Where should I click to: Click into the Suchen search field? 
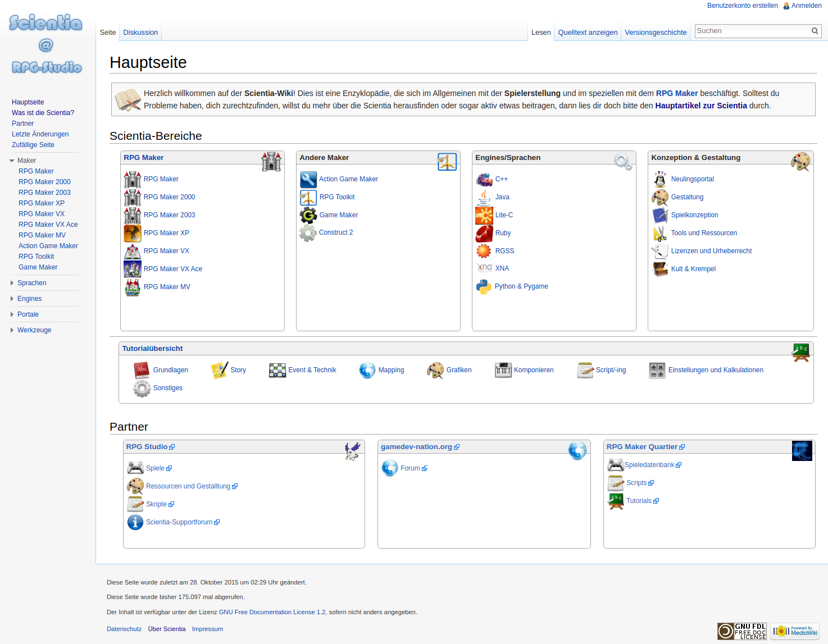tap(751, 31)
